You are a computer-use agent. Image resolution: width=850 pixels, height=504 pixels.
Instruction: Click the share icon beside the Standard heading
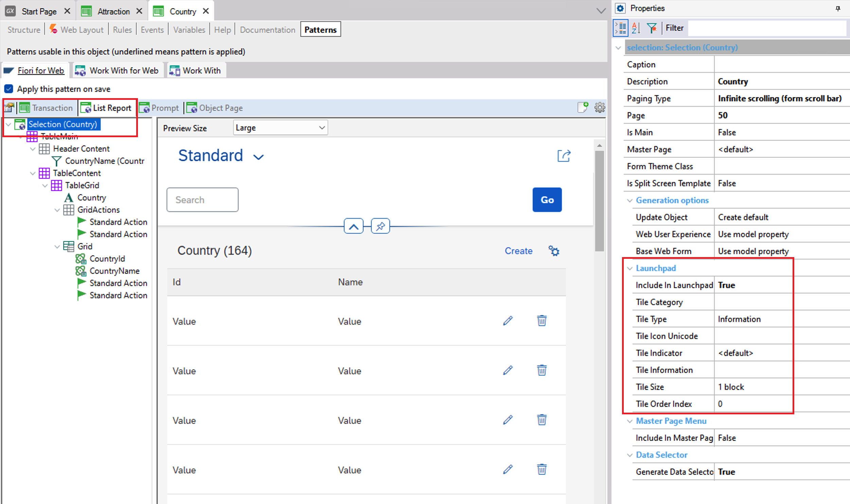point(564,156)
